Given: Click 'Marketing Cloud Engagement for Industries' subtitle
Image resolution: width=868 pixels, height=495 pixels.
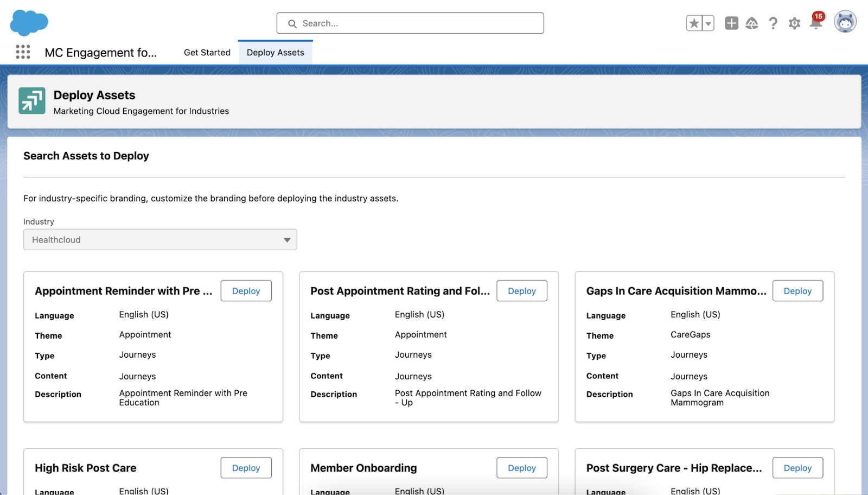Looking at the screenshot, I should (141, 111).
